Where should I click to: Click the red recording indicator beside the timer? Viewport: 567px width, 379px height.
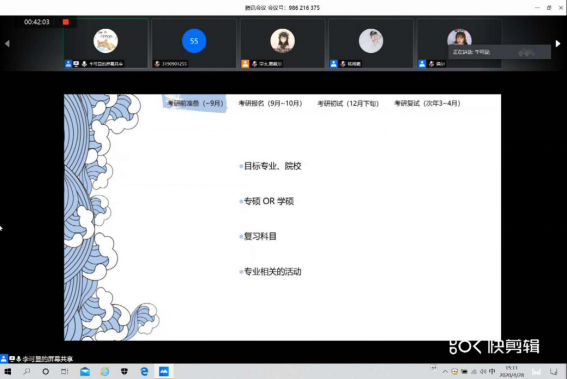[65, 22]
